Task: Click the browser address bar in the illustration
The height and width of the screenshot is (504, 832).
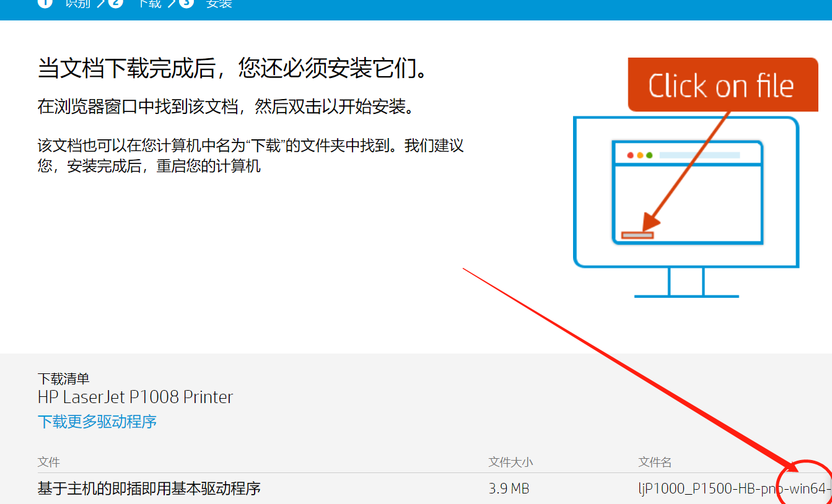Action: (700, 155)
